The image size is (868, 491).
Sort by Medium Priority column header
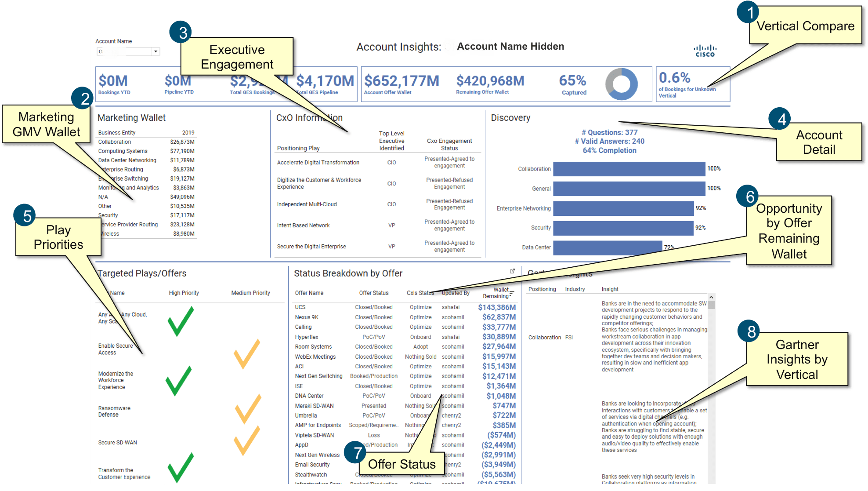[251, 293]
